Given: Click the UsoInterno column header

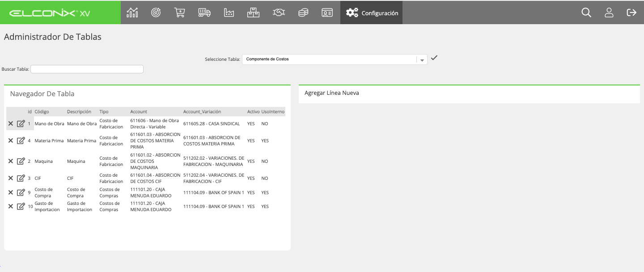Looking at the screenshot, I should point(273,111).
